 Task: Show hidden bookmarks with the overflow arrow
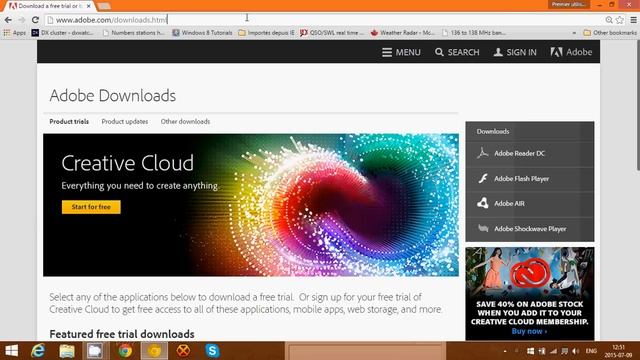tap(574, 33)
